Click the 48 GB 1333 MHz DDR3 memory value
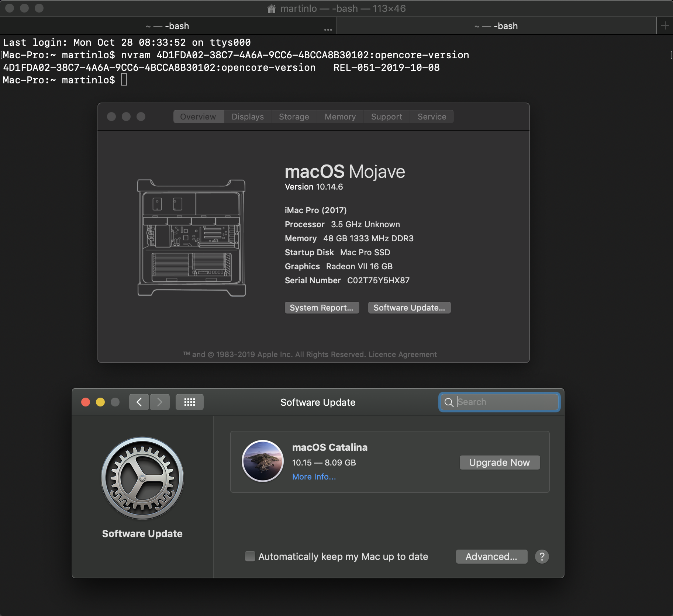This screenshot has width=673, height=616. pos(368,238)
